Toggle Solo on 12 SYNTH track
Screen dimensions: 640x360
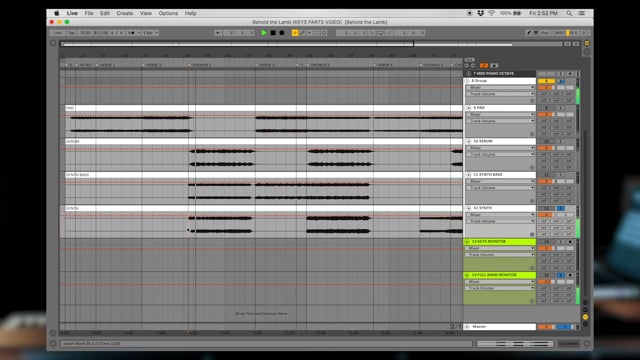point(561,208)
